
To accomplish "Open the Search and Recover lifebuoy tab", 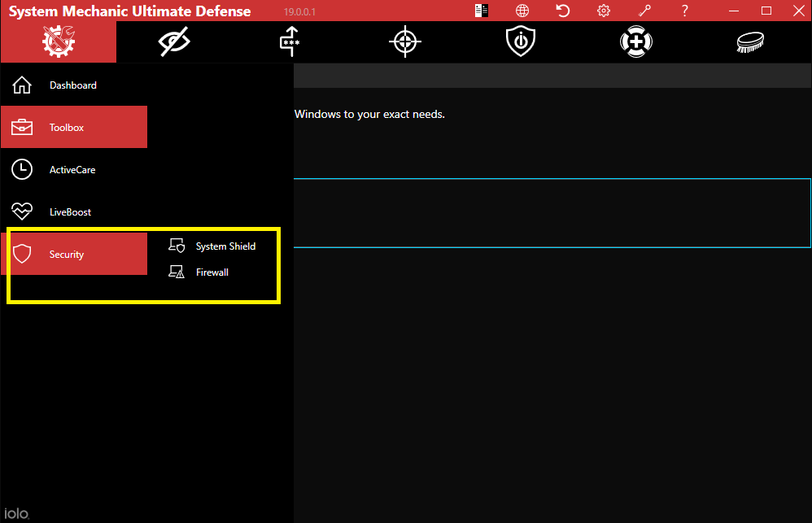I will coord(636,41).
